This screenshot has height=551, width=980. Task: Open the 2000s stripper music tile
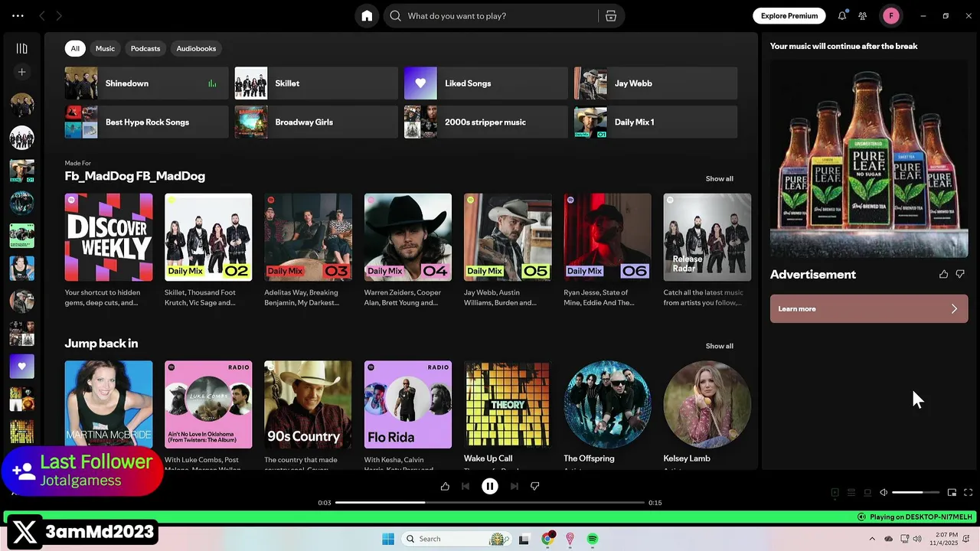486,122
